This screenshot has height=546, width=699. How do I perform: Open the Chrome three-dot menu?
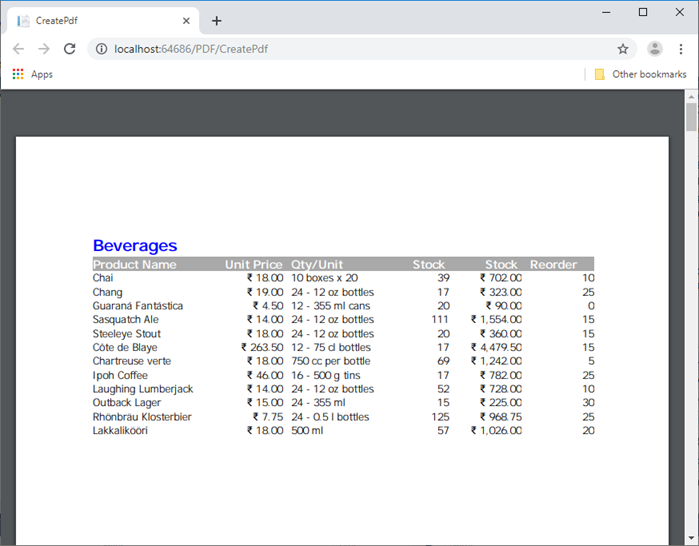pos(681,49)
